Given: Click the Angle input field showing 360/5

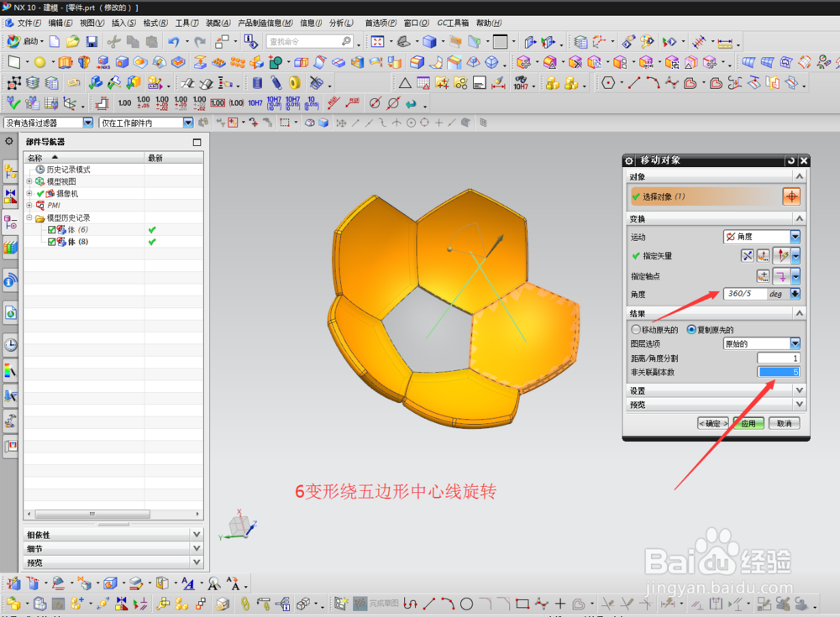Looking at the screenshot, I should [744, 294].
